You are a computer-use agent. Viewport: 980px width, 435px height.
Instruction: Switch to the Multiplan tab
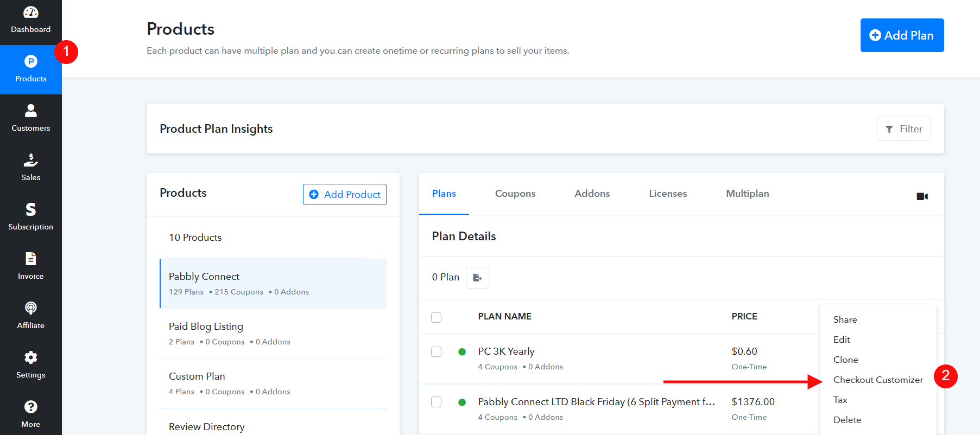click(x=748, y=194)
